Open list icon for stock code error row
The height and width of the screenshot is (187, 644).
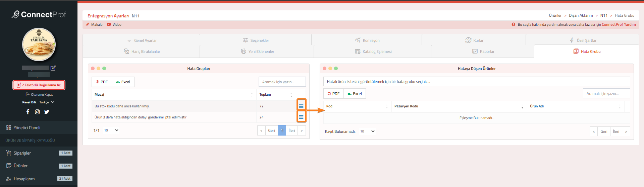pos(301,106)
